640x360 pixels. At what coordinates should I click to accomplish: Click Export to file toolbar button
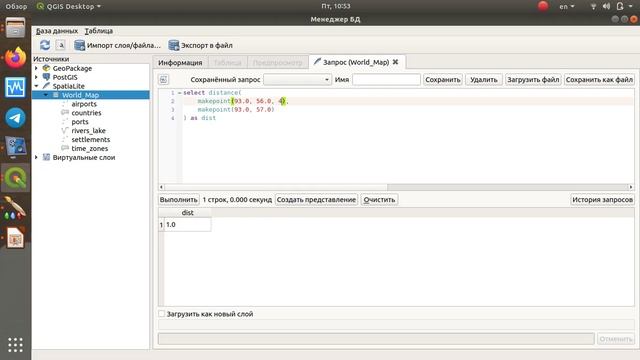click(201, 45)
